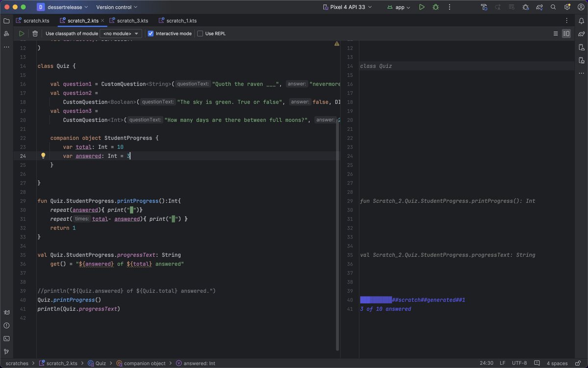Image resolution: width=588 pixels, height=368 pixels.
Task: Click answered: Int breadcrumb
Action: click(x=195, y=364)
